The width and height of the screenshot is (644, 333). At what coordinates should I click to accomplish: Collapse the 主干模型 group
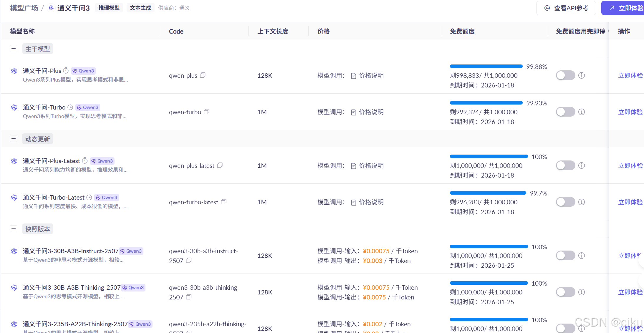tap(14, 49)
